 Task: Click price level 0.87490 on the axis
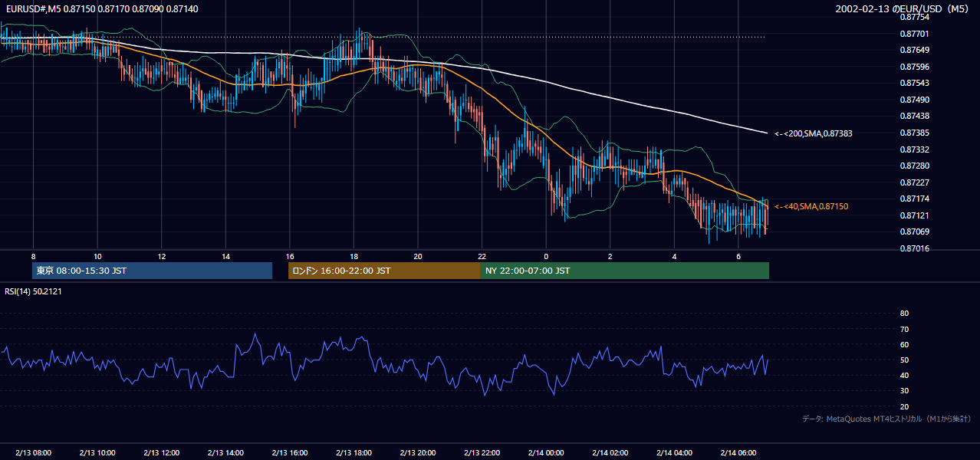coord(913,100)
